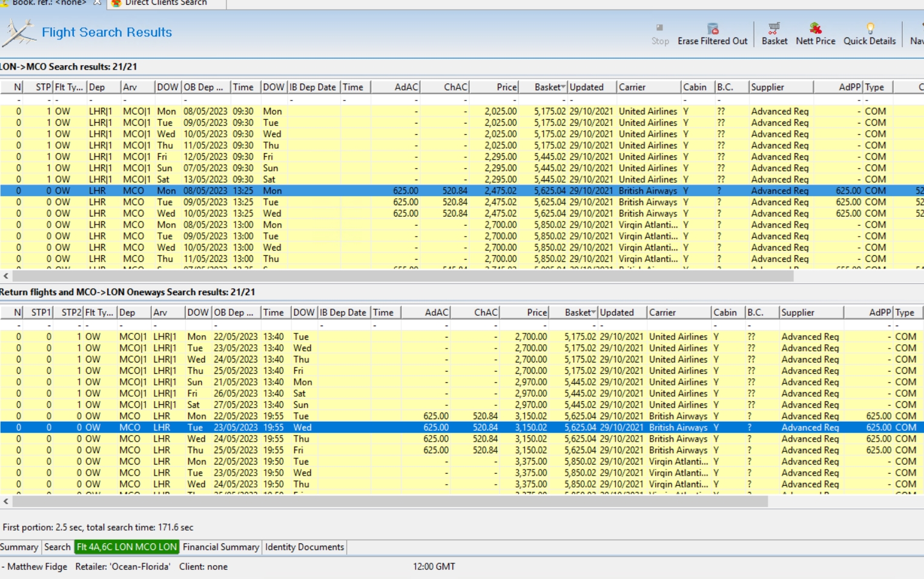This screenshot has width=924, height=579.
Task: Click the return table's left scroll arrow
Action: (6, 502)
